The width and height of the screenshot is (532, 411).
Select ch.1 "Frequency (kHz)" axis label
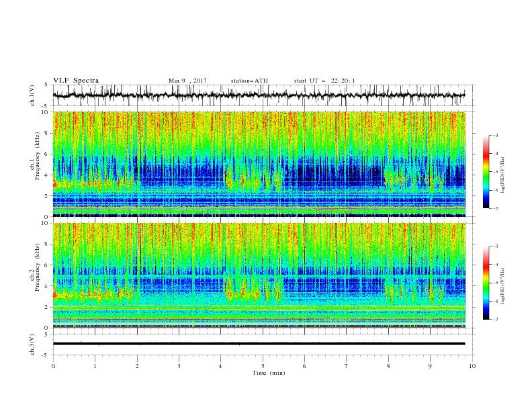pyautogui.click(x=38, y=156)
